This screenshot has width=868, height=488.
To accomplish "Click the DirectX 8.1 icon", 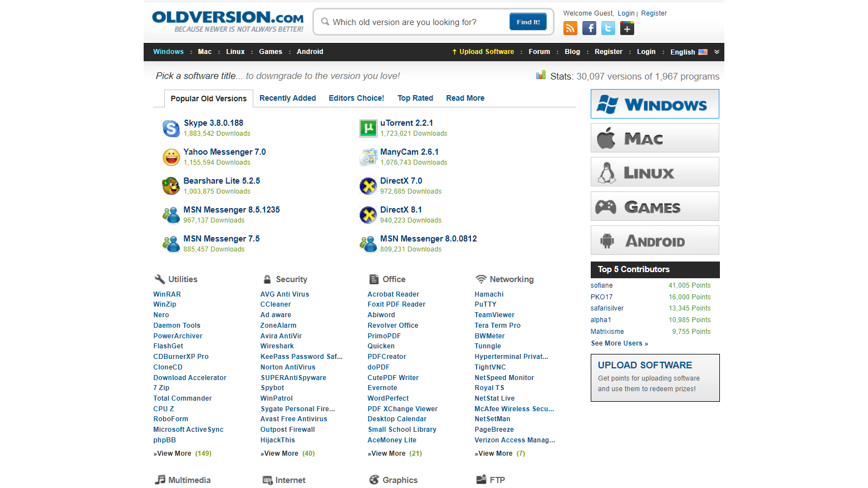I will pos(368,215).
